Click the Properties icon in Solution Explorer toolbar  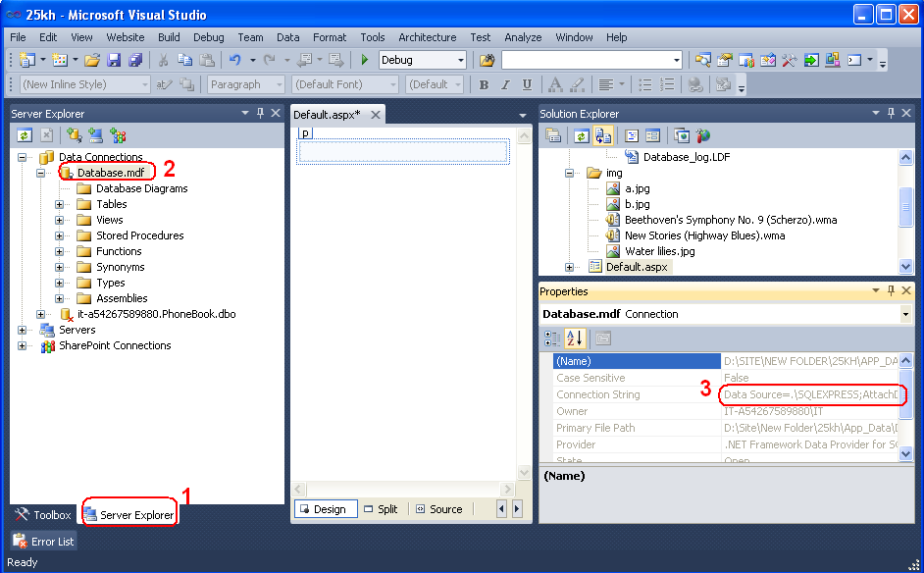tap(553, 136)
